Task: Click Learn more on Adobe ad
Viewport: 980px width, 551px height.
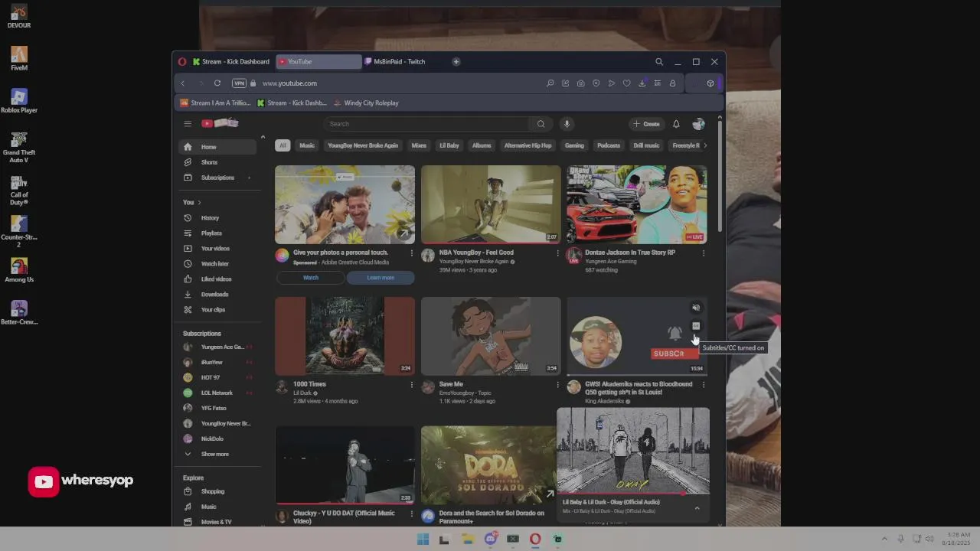Action: tap(381, 278)
